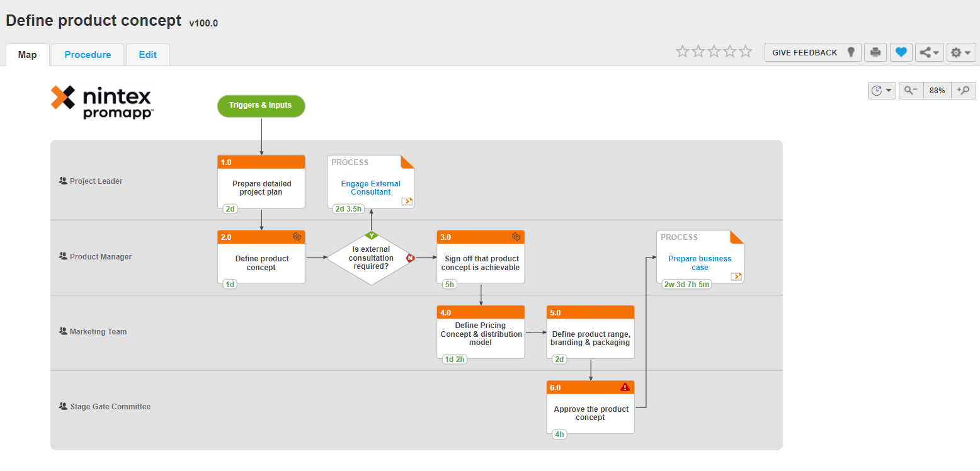
Task: Open the Engage External Consultant process link
Action: (x=371, y=188)
